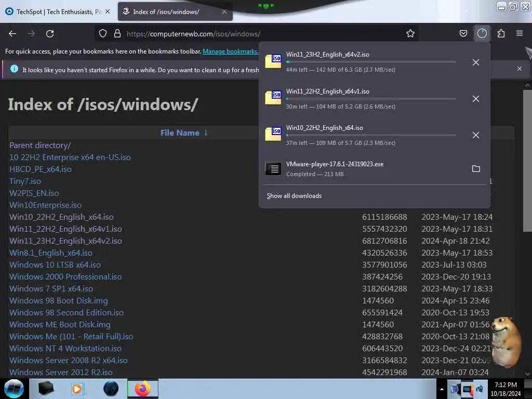Open Show all downloads

[x=294, y=196]
